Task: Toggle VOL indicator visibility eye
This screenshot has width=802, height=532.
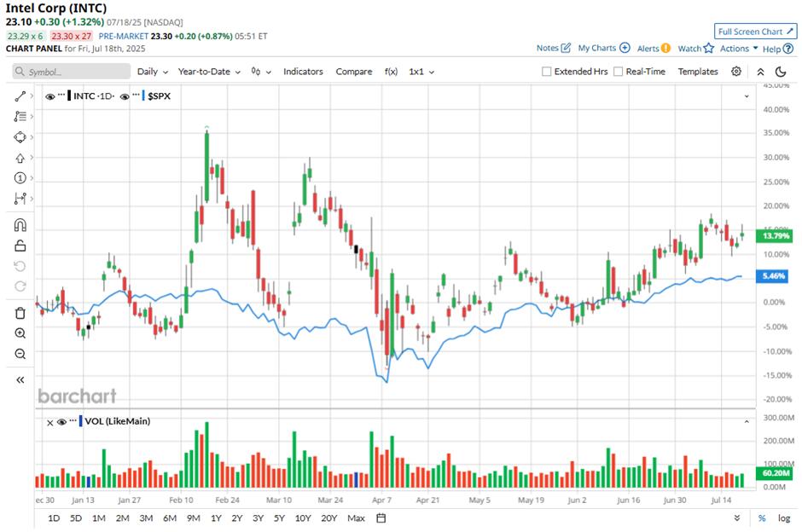Action: click(x=62, y=422)
